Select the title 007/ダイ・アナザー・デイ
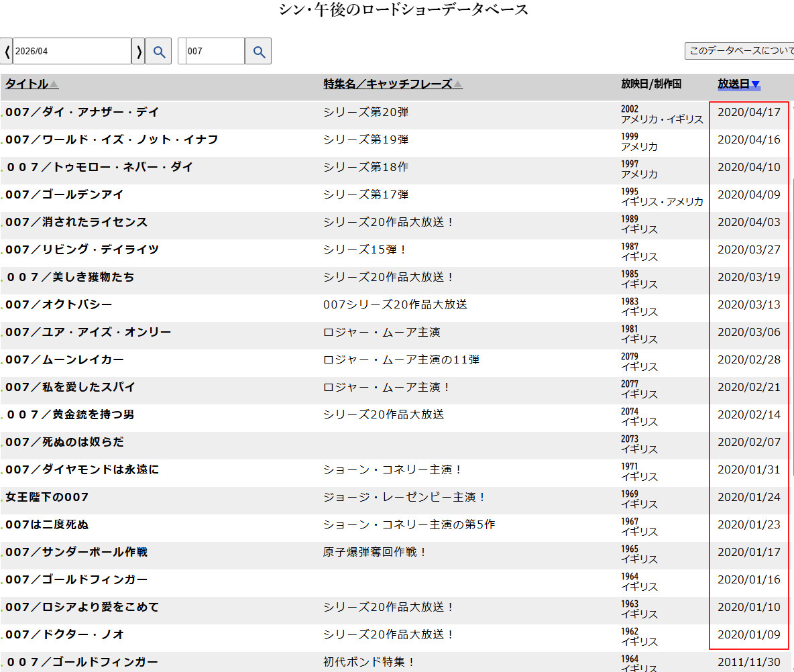 (82, 112)
